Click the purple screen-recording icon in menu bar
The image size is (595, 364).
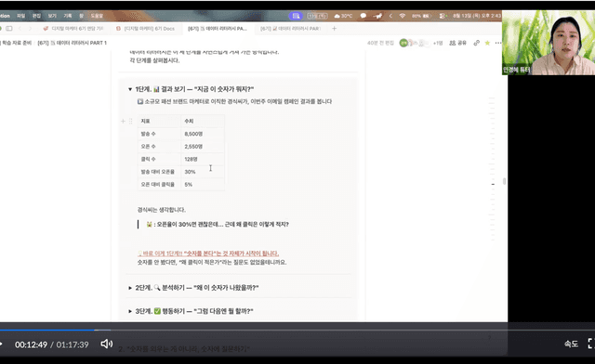[296, 16]
